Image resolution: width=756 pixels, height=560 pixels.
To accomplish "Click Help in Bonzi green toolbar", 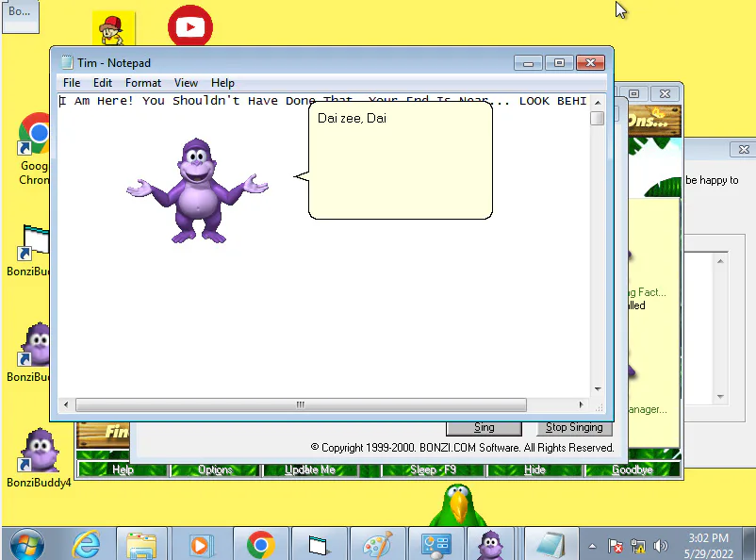I will [123, 469].
